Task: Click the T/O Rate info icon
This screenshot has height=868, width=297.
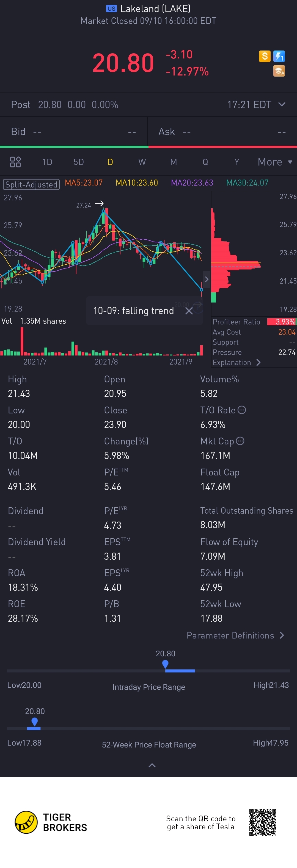Action: (x=242, y=410)
